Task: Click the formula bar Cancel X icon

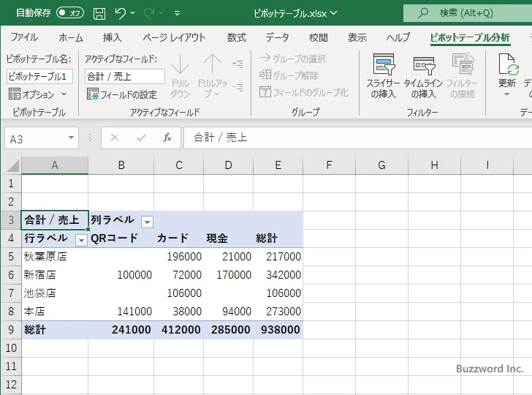Action: coord(115,138)
